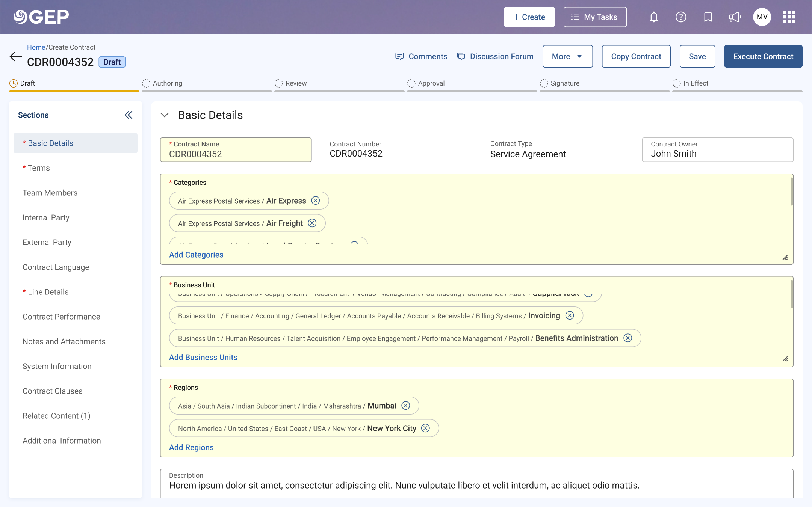Select the Review workflow stage
This screenshot has height=507, width=812.
click(x=339, y=85)
